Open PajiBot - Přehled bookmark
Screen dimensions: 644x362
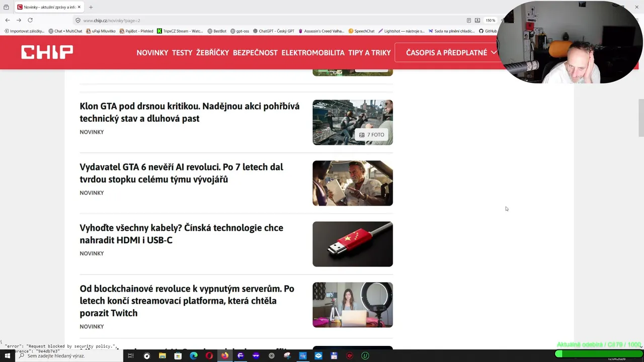(x=136, y=31)
